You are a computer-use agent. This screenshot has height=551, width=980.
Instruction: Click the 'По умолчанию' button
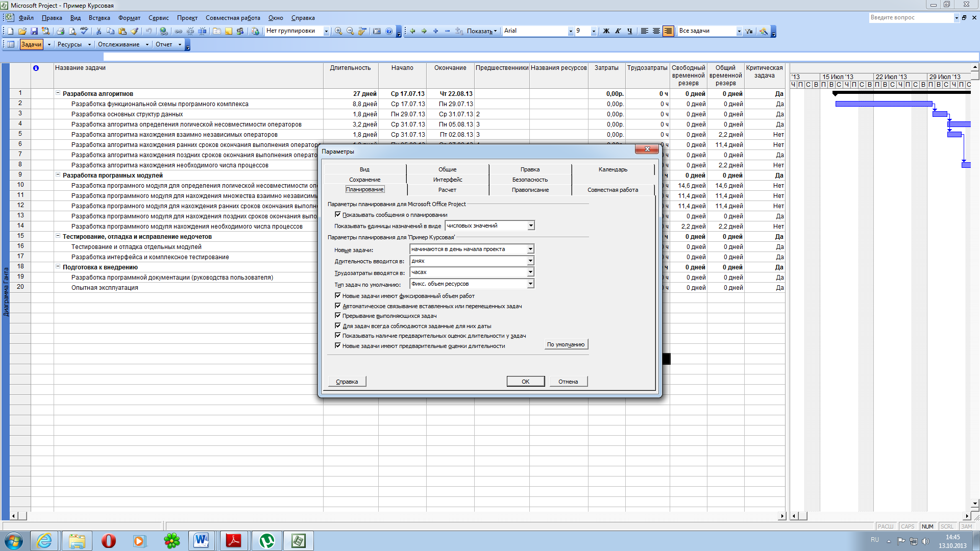(x=566, y=344)
